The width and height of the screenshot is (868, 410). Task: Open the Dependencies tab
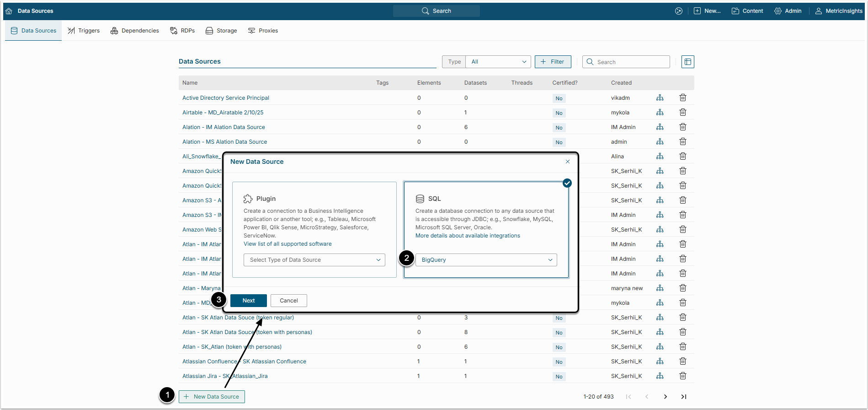pyautogui.click(x=135, y=31)
